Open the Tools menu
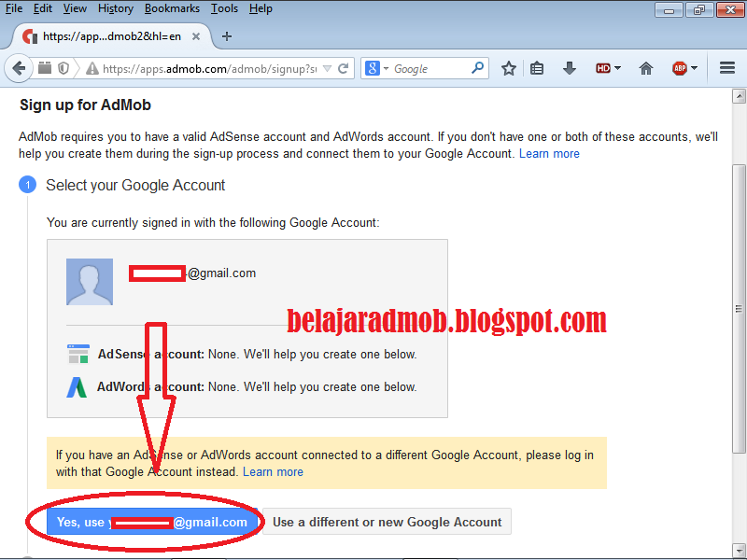This screenshot has height=560, width=747. point(224,8)
